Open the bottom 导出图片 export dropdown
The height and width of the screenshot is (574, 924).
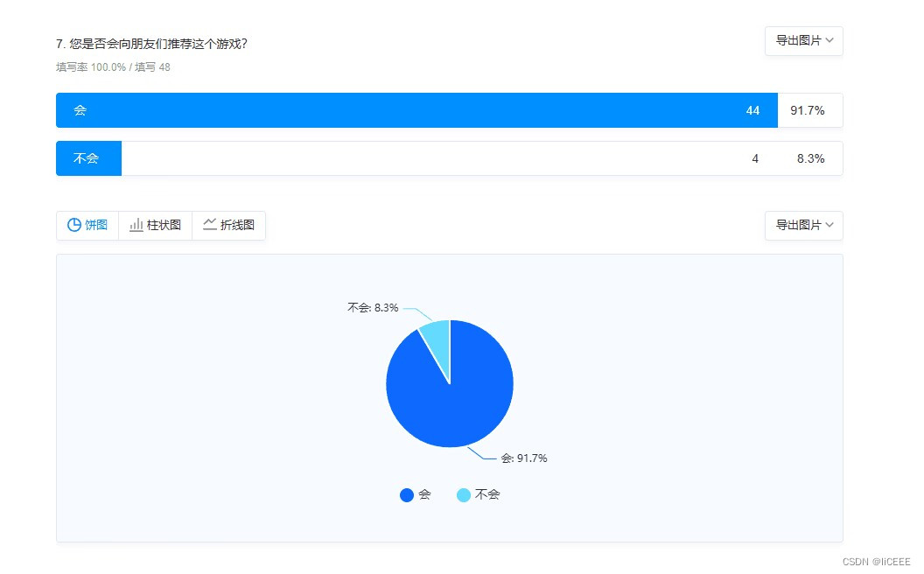click(x=803, y=225)
